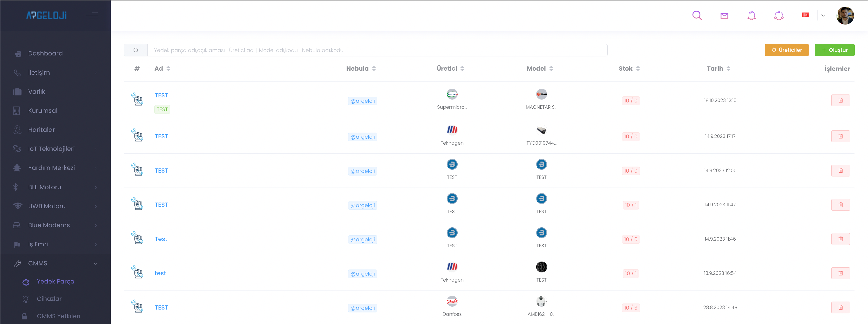Click trash icon for Danfoss row
This screenshot has width=868, height=324.
[x=840, y=308]
